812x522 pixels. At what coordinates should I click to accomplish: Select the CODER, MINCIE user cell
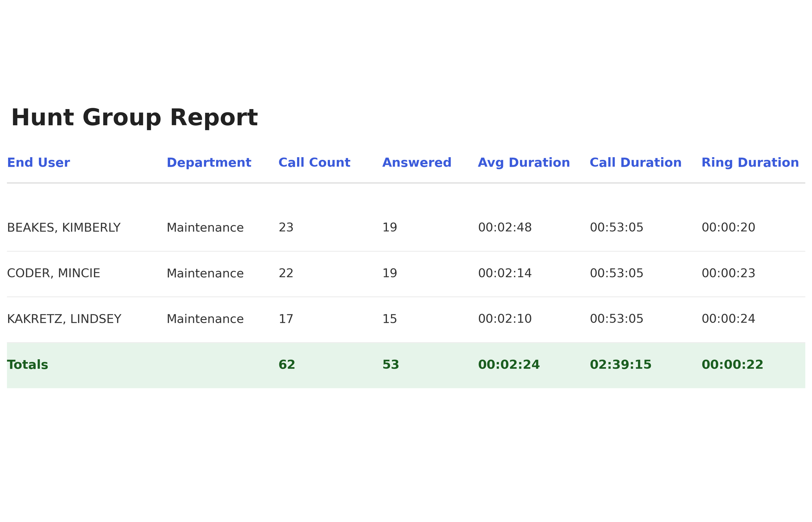coord(54,273)
